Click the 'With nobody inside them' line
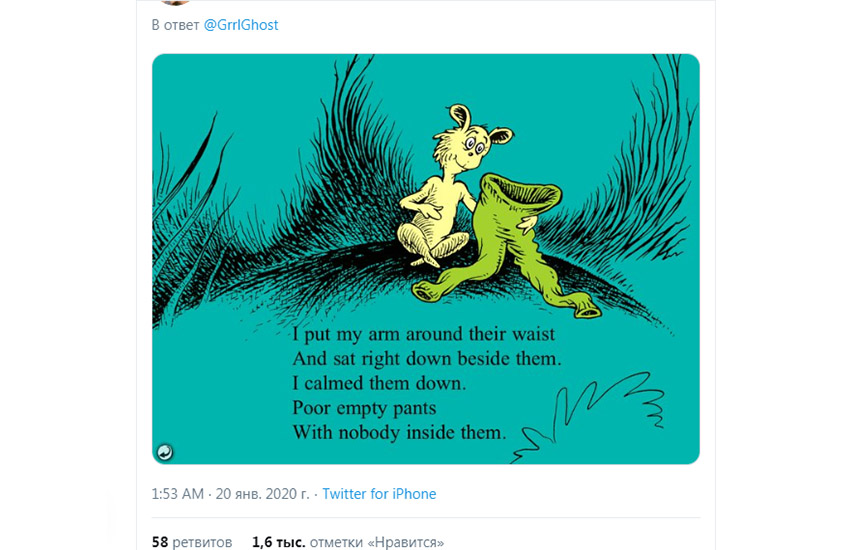Screen dimensions: 850x550 coord(400,433)
